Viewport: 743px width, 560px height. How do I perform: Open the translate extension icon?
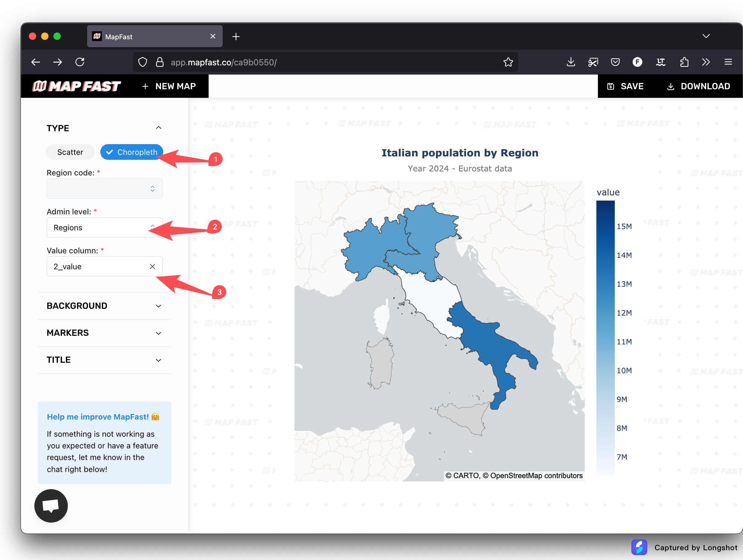click(660, 62)
